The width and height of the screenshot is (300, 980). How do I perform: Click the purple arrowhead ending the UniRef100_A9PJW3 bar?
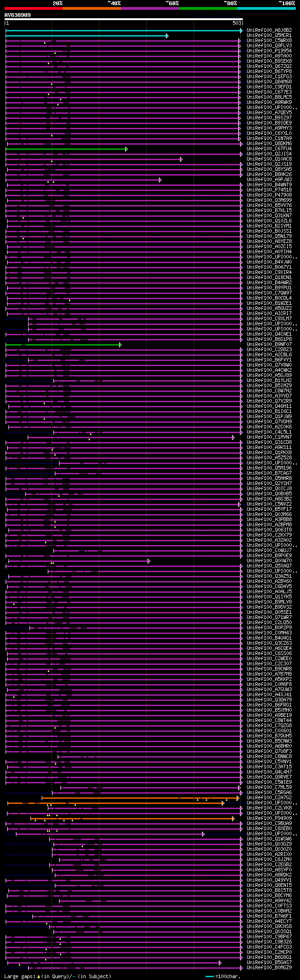[x=160, y=180]
